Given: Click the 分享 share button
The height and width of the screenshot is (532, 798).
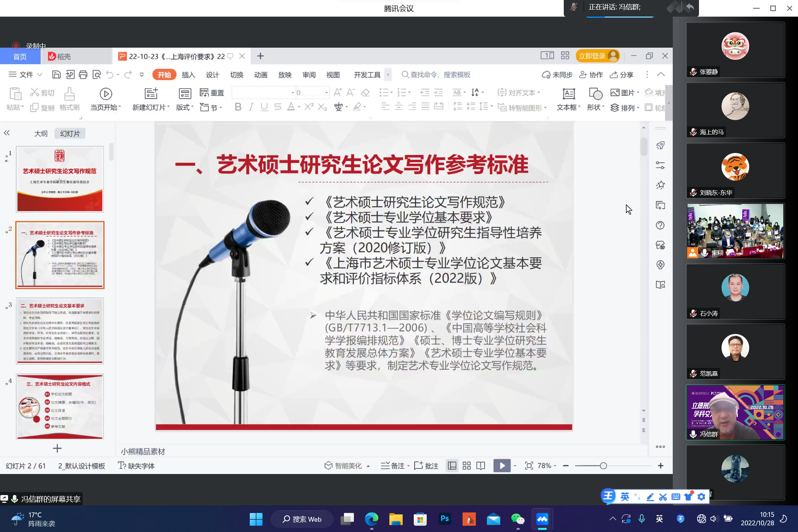Looking at the screenshot, I should [622, 75].
